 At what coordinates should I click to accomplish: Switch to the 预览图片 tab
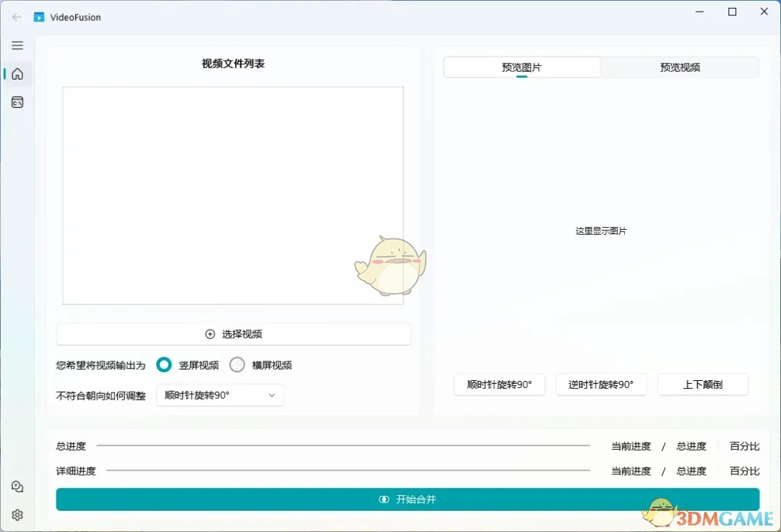(521, 66)
